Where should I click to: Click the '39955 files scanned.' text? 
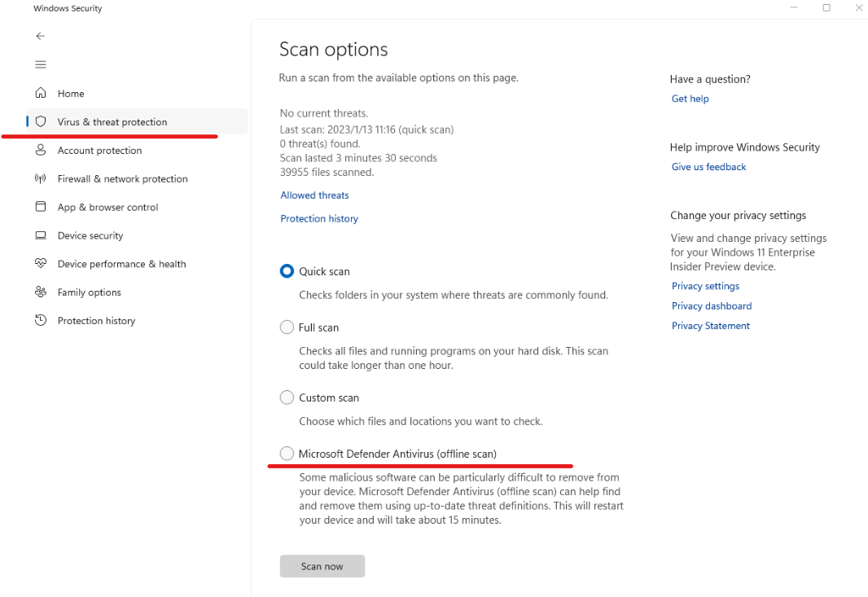[327, 172]
